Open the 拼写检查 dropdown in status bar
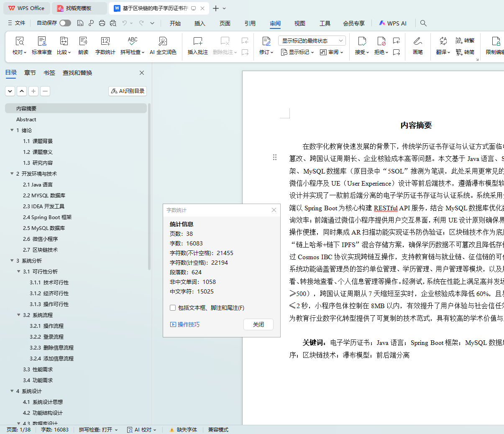This screenshot has width=504, height=434. (98, 429)
